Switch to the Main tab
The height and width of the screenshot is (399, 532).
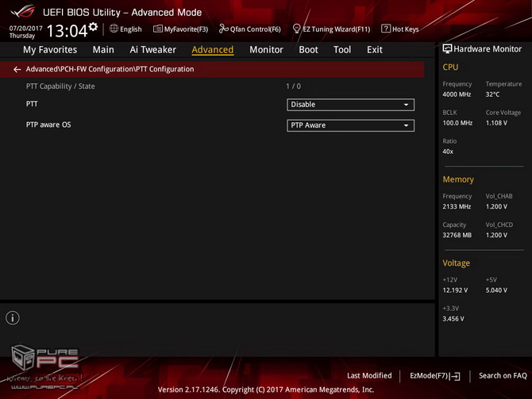[x=103, y=50]
